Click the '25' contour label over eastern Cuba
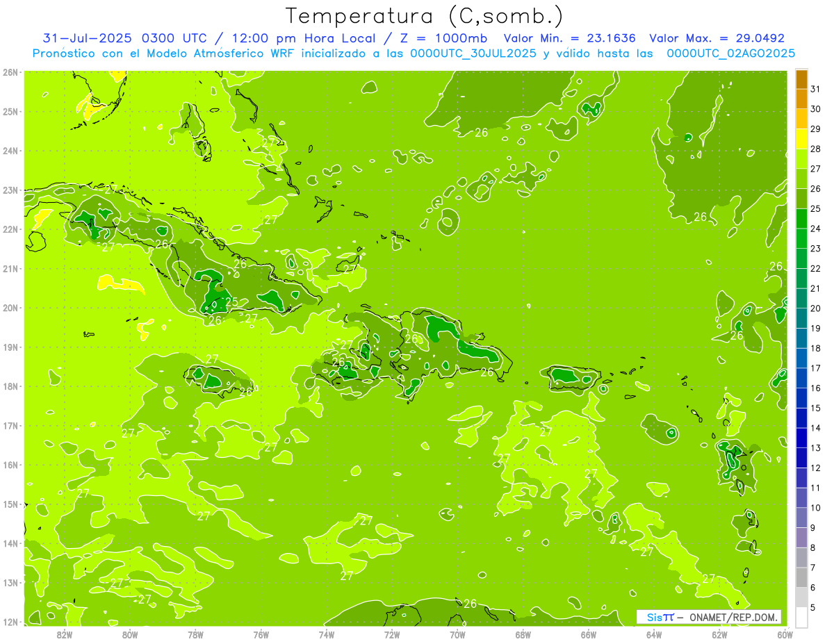Viewport: 834px width, 644px height. 231,302
